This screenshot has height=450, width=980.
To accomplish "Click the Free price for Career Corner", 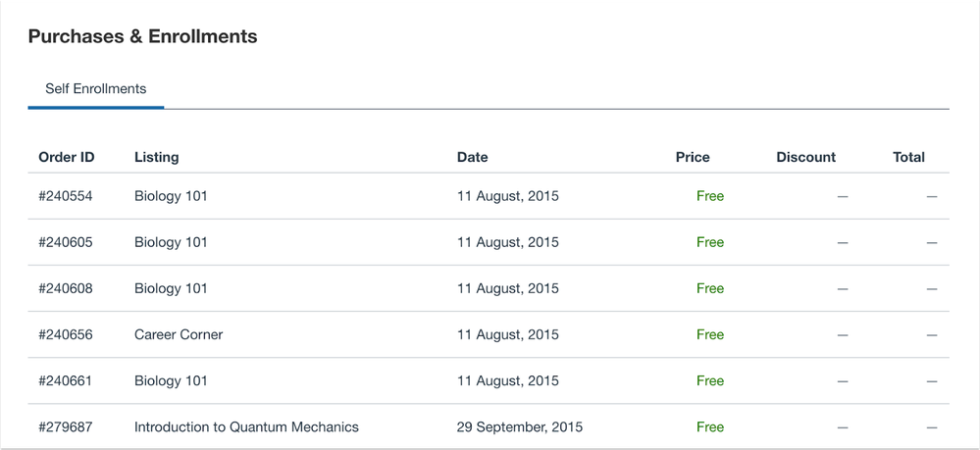I will pyautogui.click(x=710, y=335).
